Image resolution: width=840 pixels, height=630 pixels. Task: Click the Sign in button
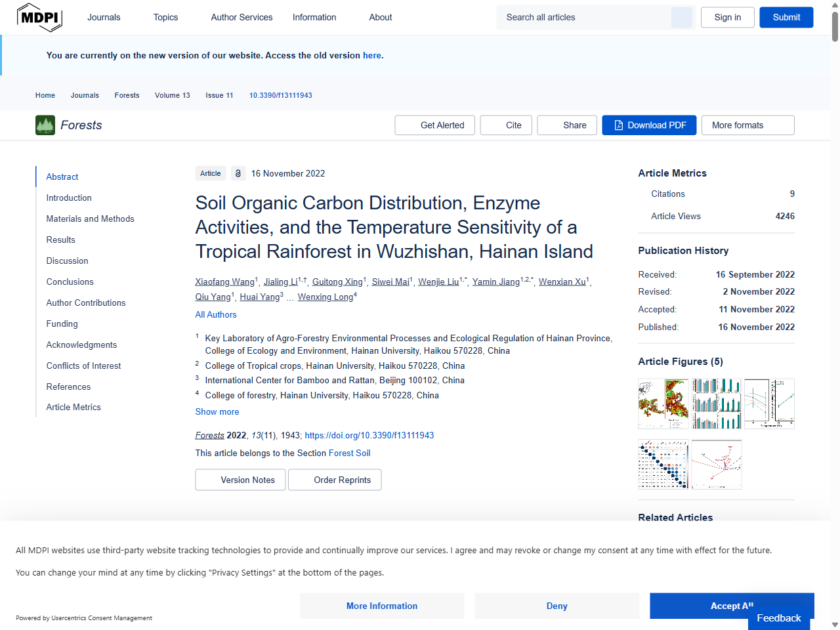(x=727, y=17)
